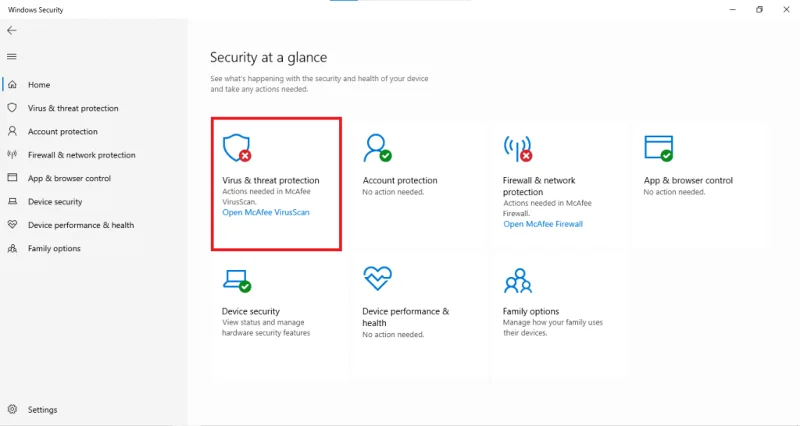Go to Virus & threat protection in sidebar
The image size is (800, 426).
[73, 108]
